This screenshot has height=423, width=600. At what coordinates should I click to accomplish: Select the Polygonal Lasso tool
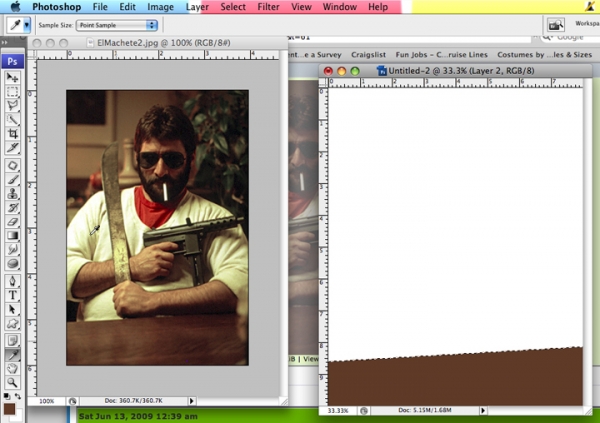[12, 105]
